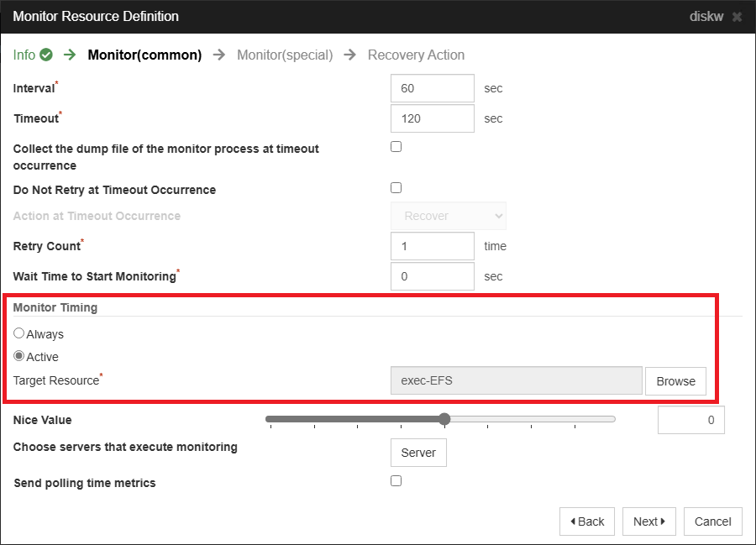The height and width of the screenshot is (545, 756).
Task: Proceed by clicking Next
Action: [648, 521]
